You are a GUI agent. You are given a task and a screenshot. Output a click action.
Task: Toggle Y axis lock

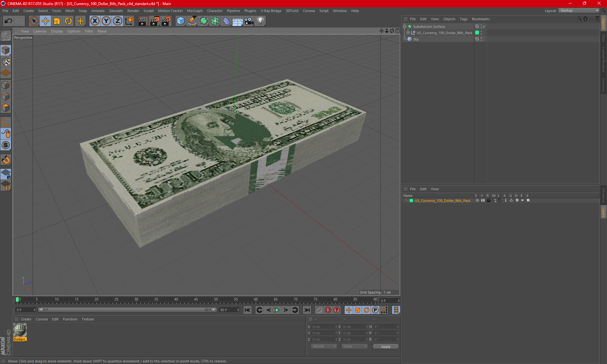pyautogui.click(x=106, y=21)
